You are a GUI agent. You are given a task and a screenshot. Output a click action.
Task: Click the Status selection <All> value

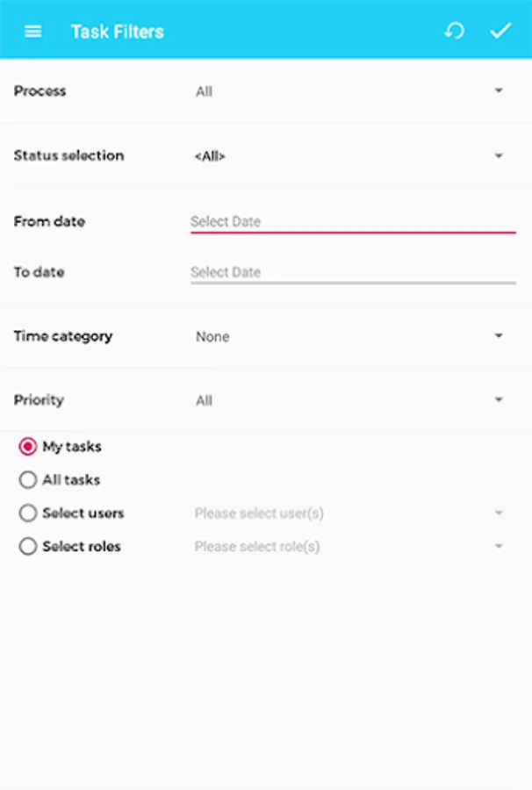click(210, 156)
